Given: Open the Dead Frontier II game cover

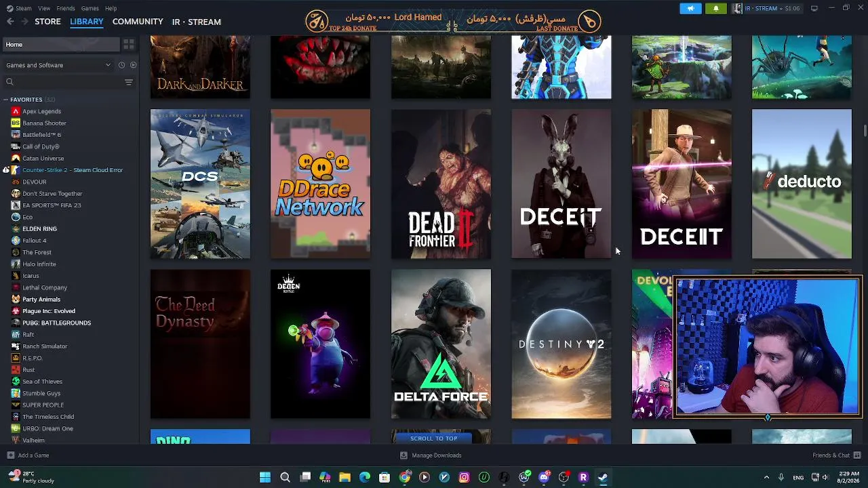Looking at the screenshot, I should click(441, 184).
